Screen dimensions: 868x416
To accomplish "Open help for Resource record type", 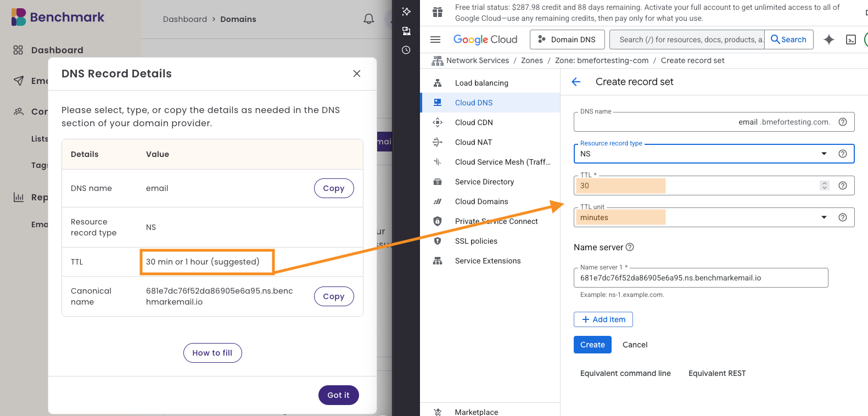I will pos(843,154).
